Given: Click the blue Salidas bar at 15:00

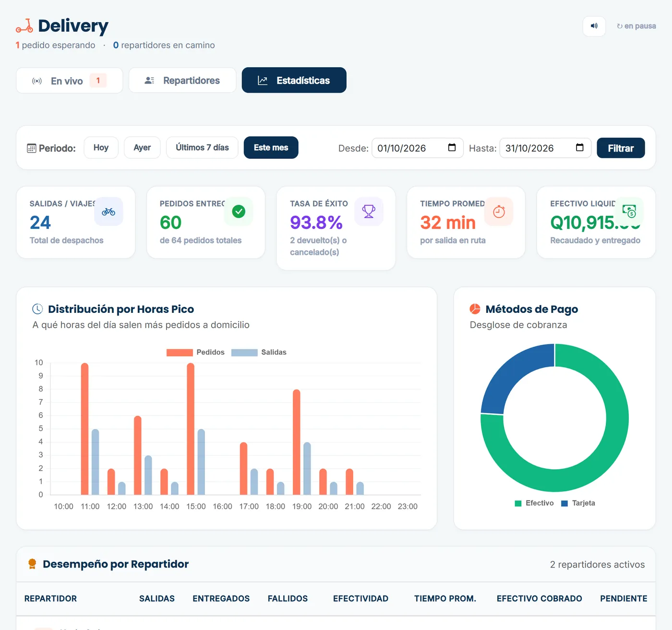Looking at the screenshot, I should pyautogui.click(x=201, y=462).
